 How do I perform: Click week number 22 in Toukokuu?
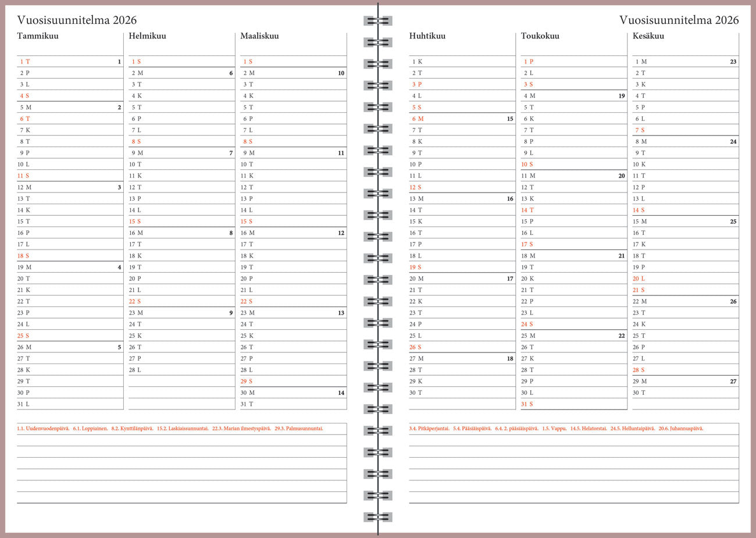pos(622,336)
